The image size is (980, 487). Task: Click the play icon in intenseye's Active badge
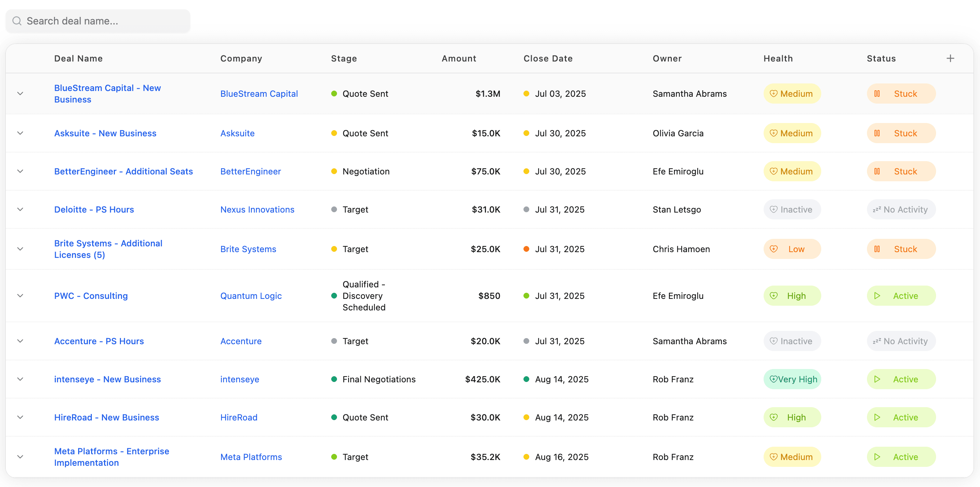(x=877, y=379)
